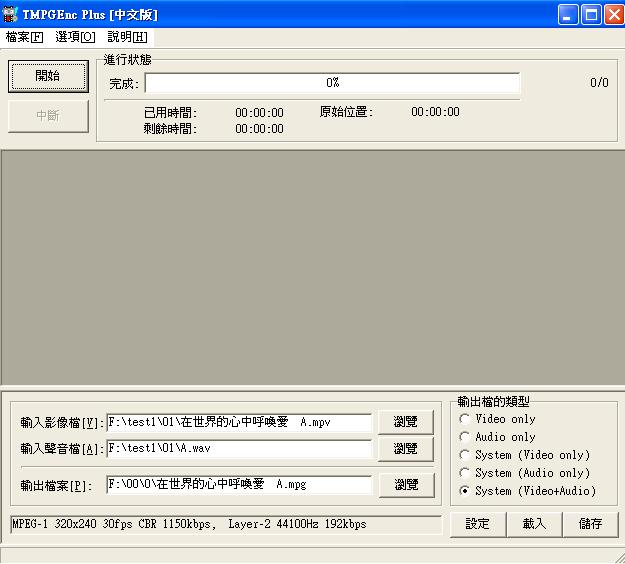Select the Audio only output type
Image resolution: width=625 pixels, height=564 pixels.
point(465,437)
